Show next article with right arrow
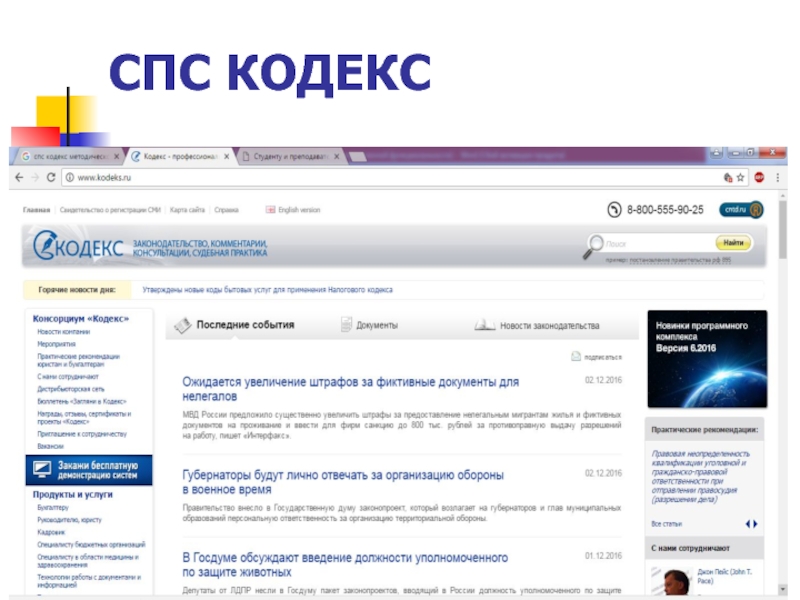The width and height of the screenshot is (800, 600). [755, 524]
